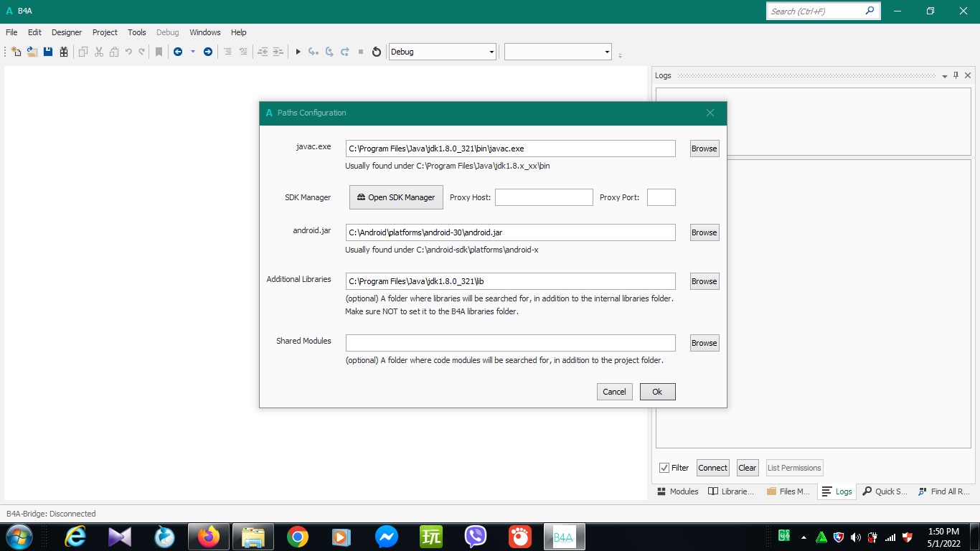Open the Windows menu
Viewport: 980px width, 551px height.
pyautogui.click(x=205, y=32)
